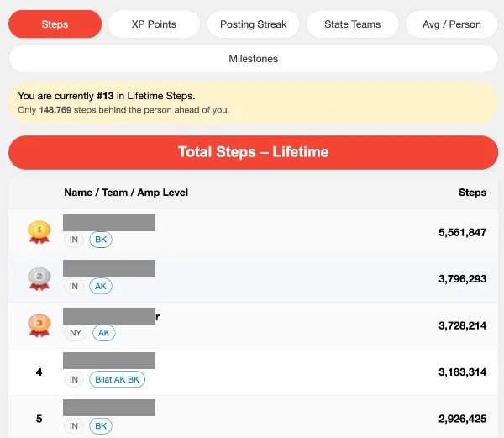The height and width of the screenshot is (438, 504).
Task: Click the bronze third-place medal icon
Action: tap(39, 325)
